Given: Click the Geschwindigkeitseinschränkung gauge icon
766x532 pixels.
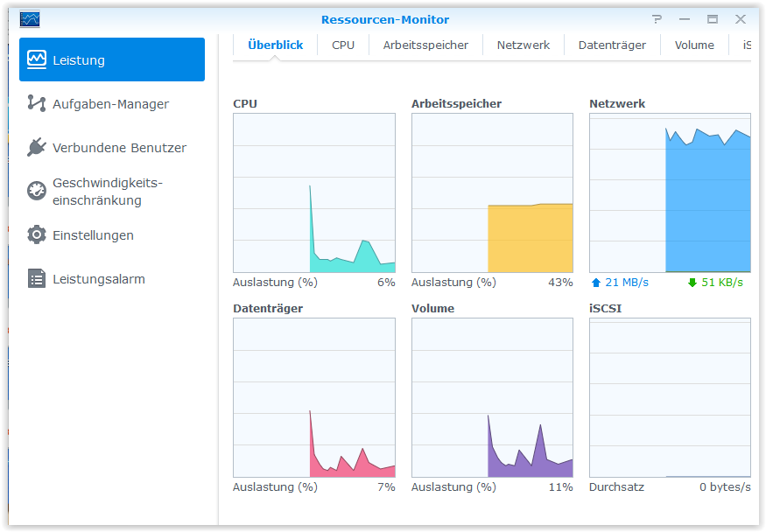Looking at the screenshot, I should (x=37, y=191).
